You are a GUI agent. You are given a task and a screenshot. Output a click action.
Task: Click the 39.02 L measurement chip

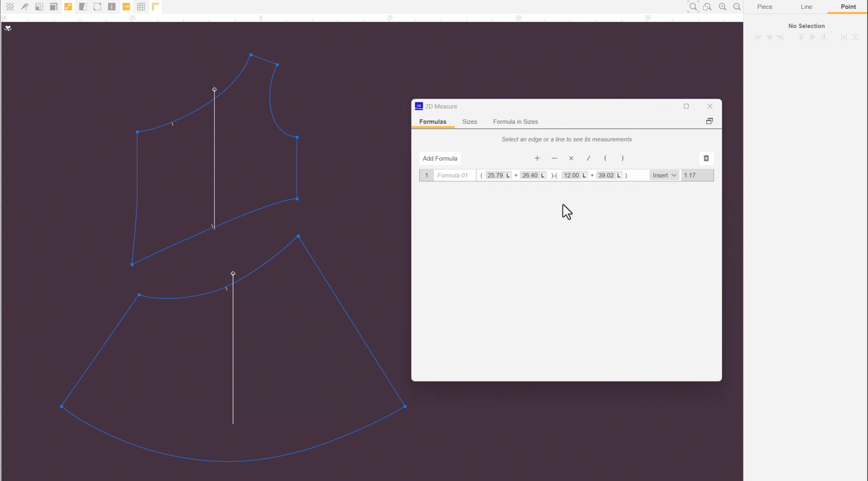(609, 175)
